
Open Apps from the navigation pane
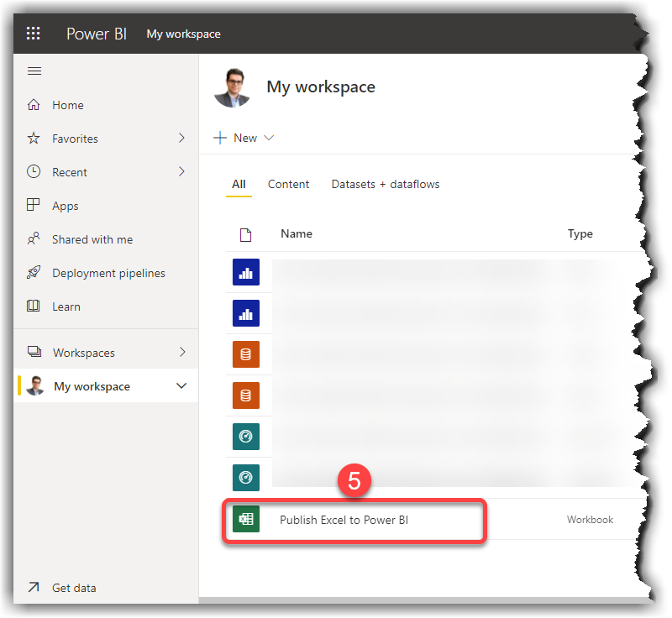tap(35, 206)
